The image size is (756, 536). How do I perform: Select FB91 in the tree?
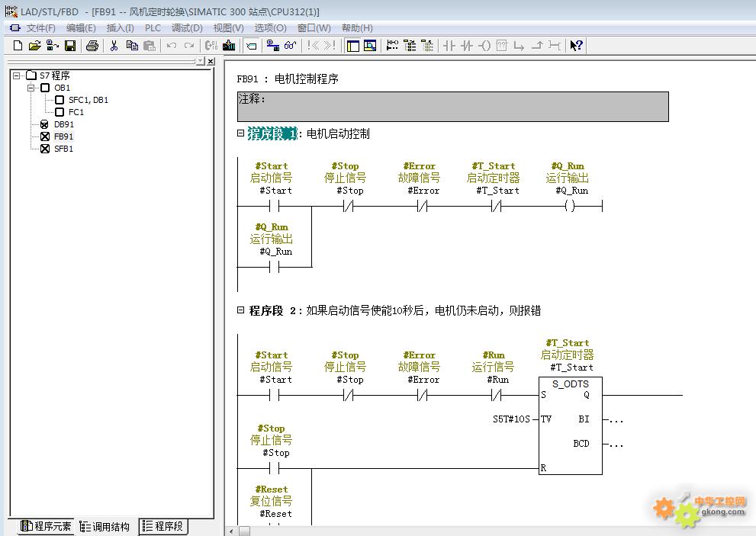click(x=63, y=136)
